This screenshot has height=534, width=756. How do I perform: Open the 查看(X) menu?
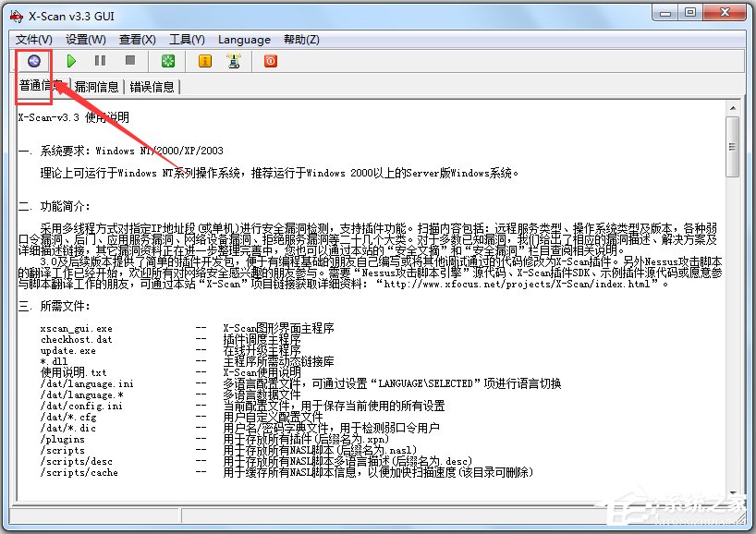(x=138, y=40)
